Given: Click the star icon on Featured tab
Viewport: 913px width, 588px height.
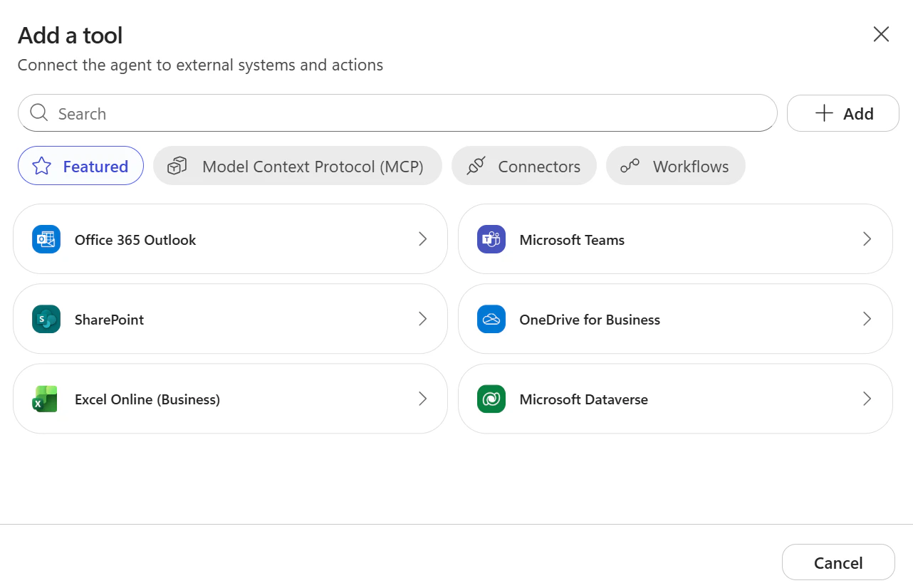Looking at the screenshot, I should coord(42,166).
